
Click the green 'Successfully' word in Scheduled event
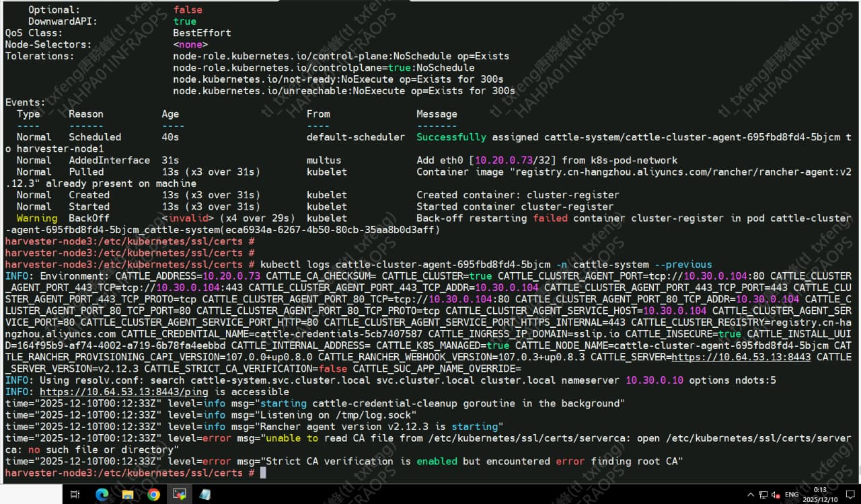coord(451,137)
